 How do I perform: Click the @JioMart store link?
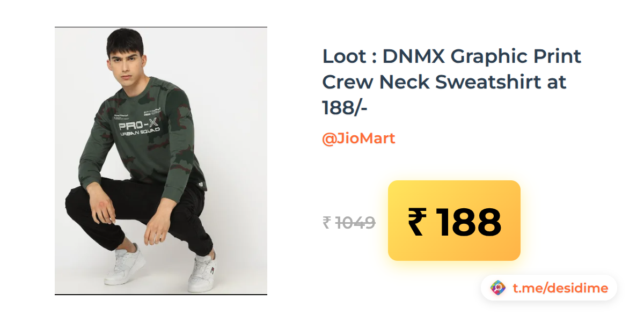point(358,138)
